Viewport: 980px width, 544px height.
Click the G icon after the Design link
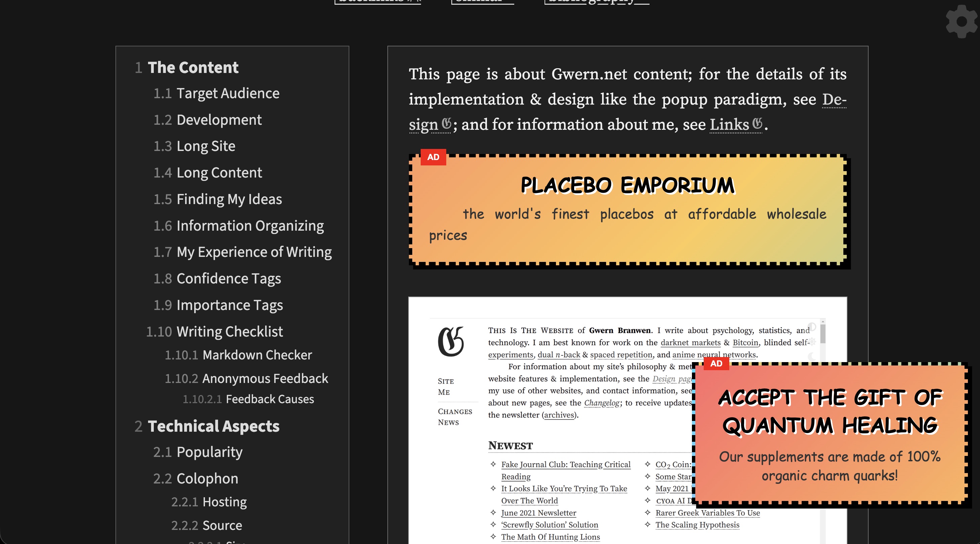point(446,124)
